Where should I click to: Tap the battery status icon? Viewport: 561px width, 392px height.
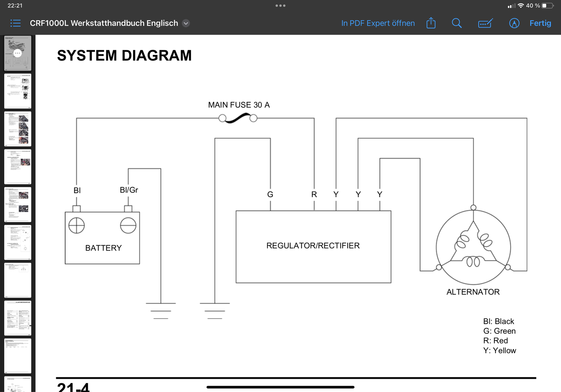pos(548,6)
